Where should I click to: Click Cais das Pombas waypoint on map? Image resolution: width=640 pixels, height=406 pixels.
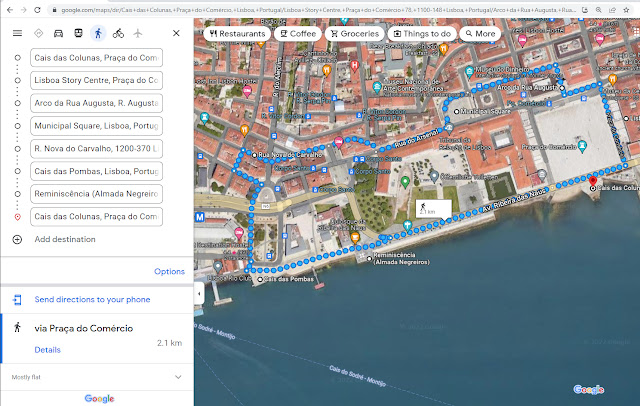point(260,280)
